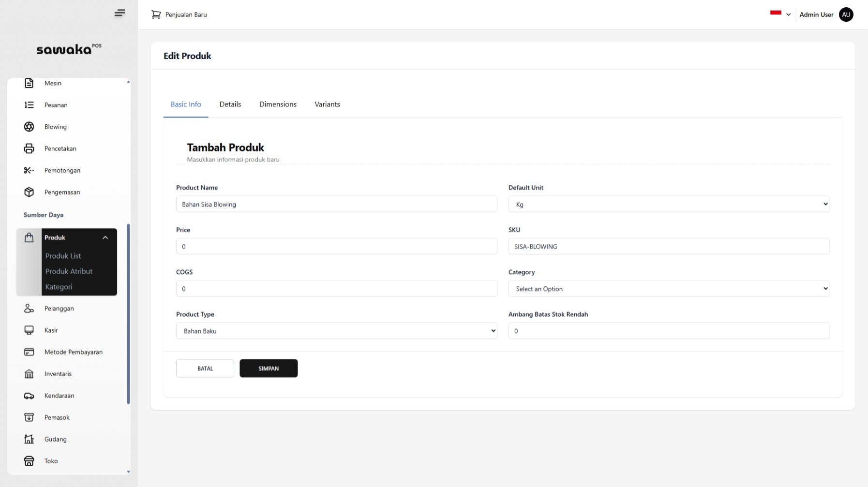The height and width of the screenshot is (487, 868).
Task: Click the AU admin avatar
Action: pos(846,15)
